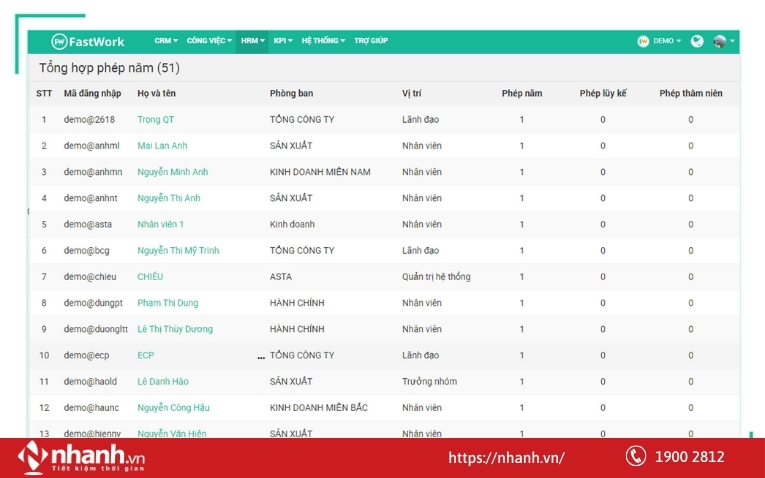This screenshot has width=765, height=478.
Task: Expand the HRM menu
Action: pyautogui.click(x=253, y=41)
